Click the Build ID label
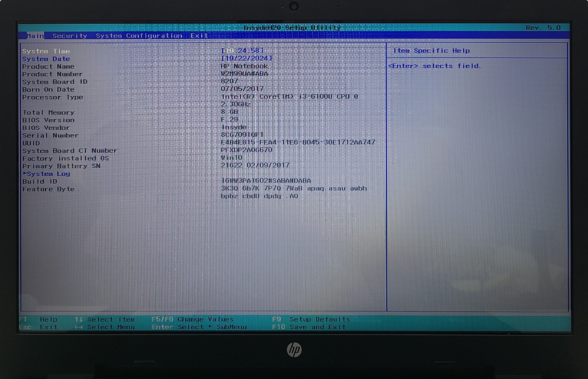The width and height of the screenshot is (588, 379). (x=40, y=181)
